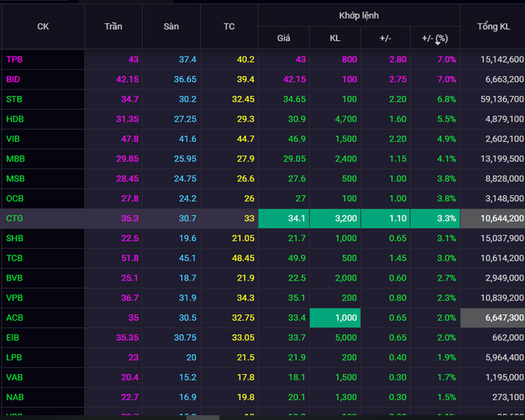Open the TPB stock ticker
This screenshot has width=525, height=420.
pos(16,59)
